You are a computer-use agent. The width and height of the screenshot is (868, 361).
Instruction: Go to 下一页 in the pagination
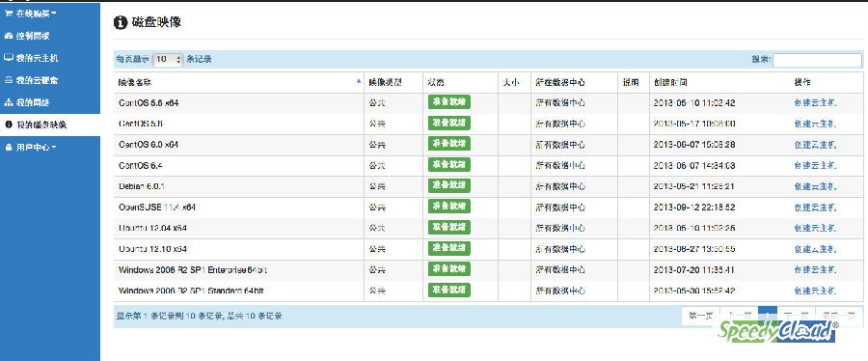(x=796, y=317)
